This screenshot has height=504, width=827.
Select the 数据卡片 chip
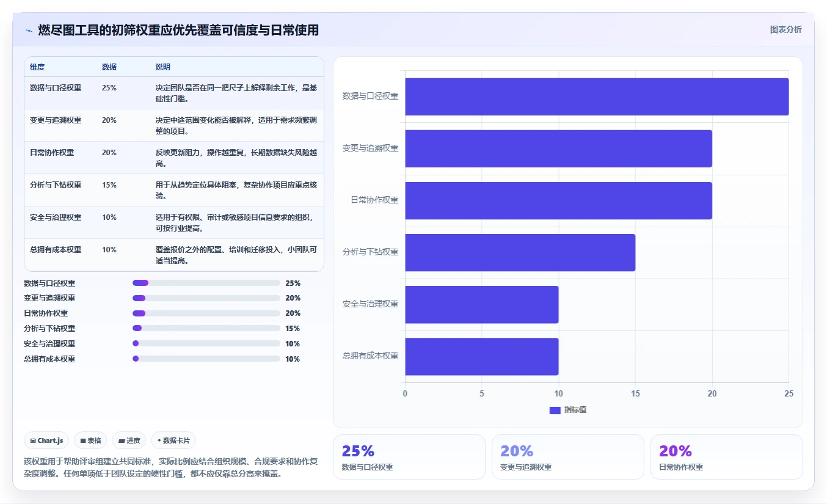pos(173,440)
